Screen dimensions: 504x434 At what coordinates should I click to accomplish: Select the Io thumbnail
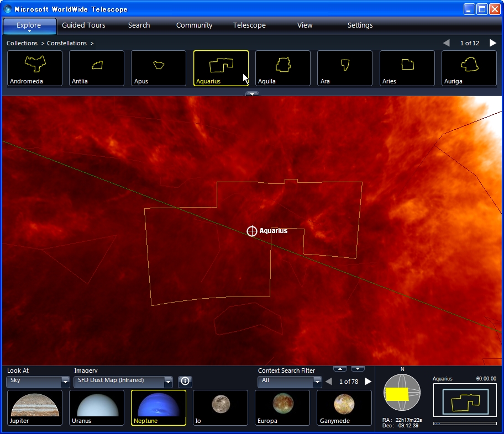221,408
